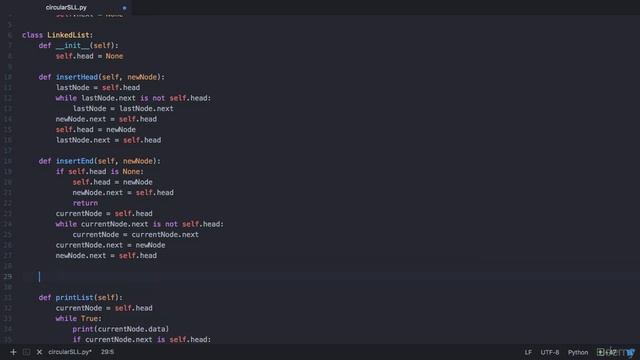Click 'while lastNode.next is not self.head:' line
Viewport: 640px width, 360px height.
click(x=133, y=98)
